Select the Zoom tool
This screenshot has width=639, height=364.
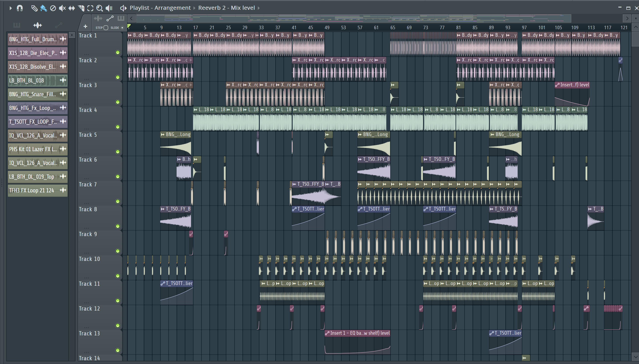pos(100,8)
